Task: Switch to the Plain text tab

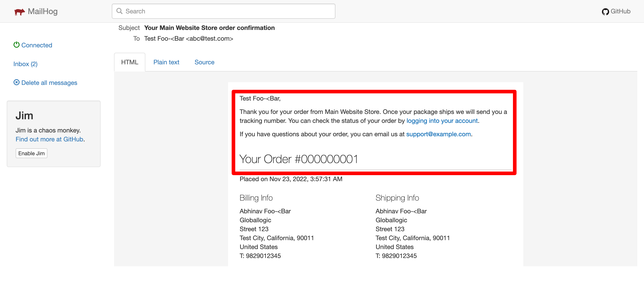Action: [x=166, y=62]
